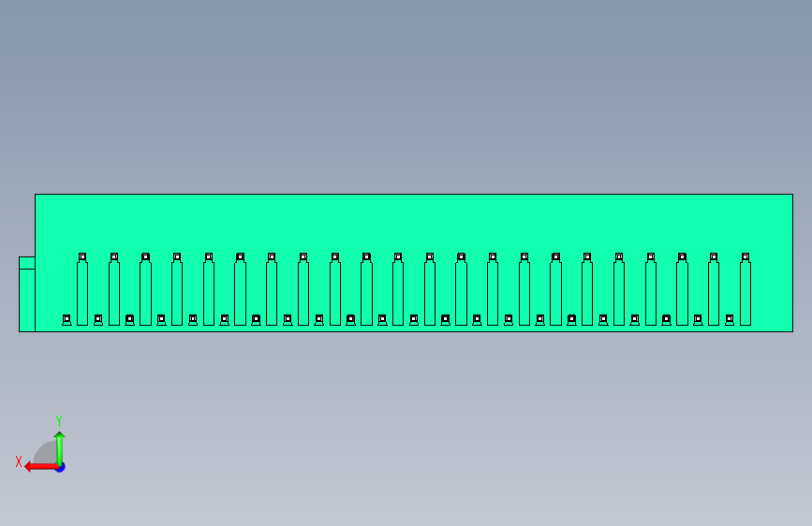Click the green Y axis arrow of the triad
812x526 pixels.
(x=60, y=447)
